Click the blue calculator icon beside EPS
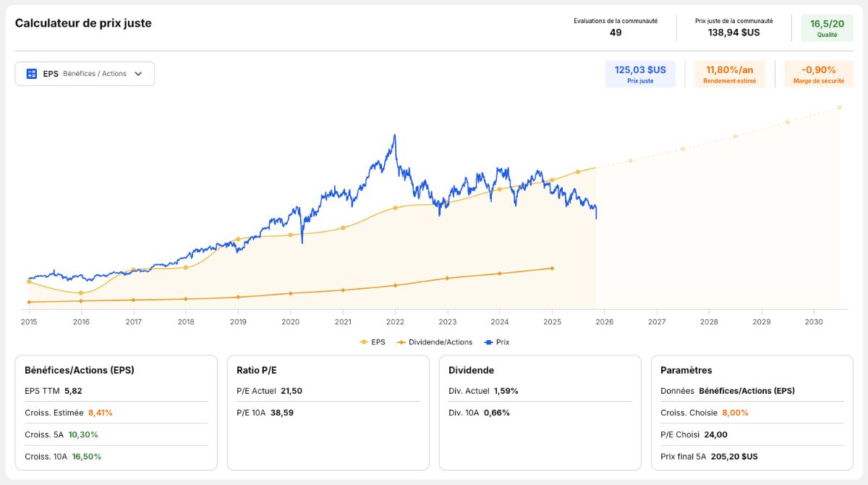This screenshot has height=485, width=868. click(32, 74)
